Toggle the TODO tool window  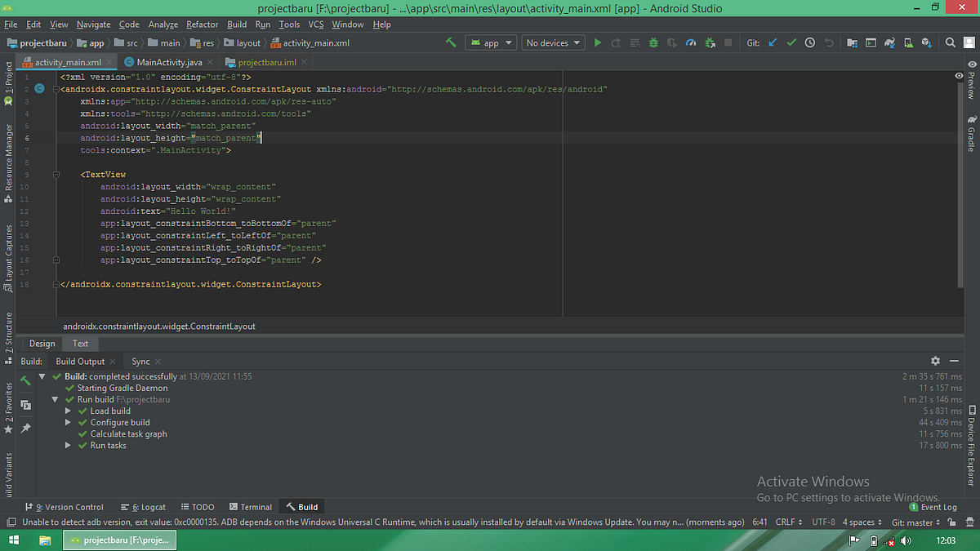[198, 507]
